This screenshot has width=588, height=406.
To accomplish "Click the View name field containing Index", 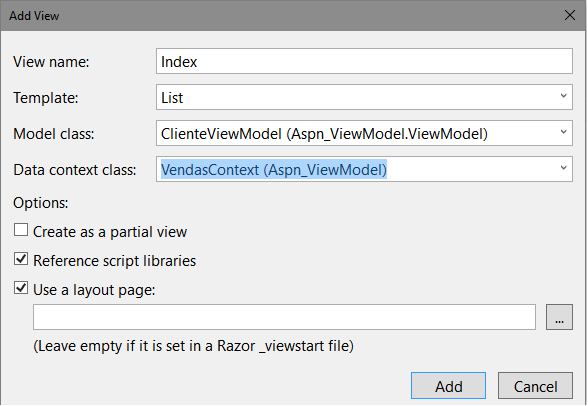I will [x=364, y=61].
